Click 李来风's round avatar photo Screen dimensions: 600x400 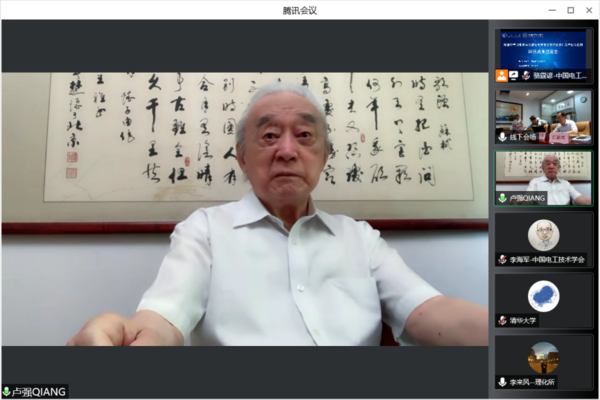pos(543,357)
